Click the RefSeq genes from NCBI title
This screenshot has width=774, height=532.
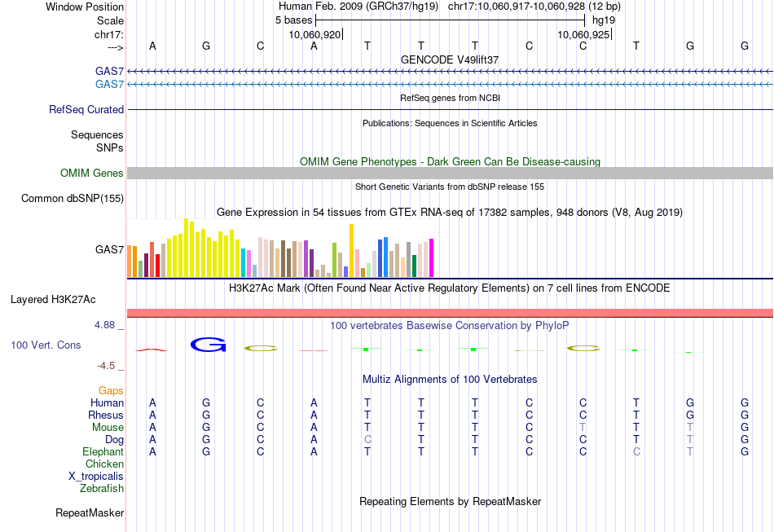(451, 98)
